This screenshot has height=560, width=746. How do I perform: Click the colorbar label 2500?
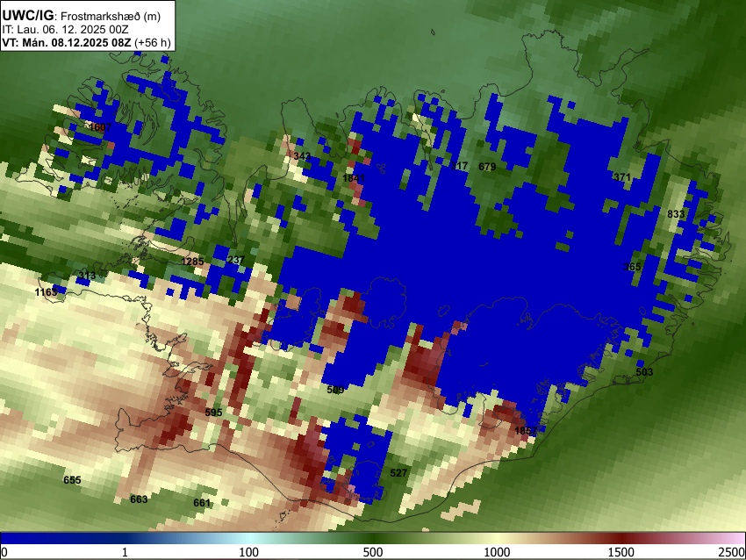(x=732, y=552)
